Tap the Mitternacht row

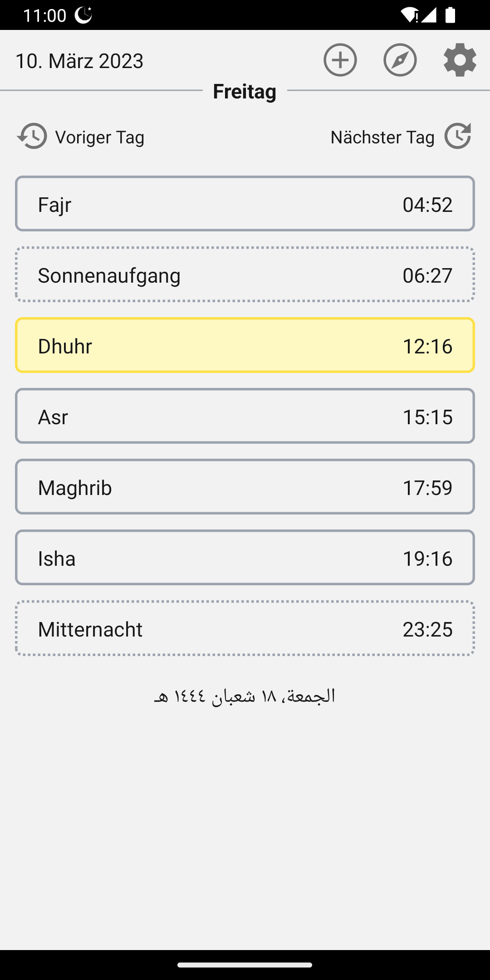pyautogui.click(x=245, y=628)
